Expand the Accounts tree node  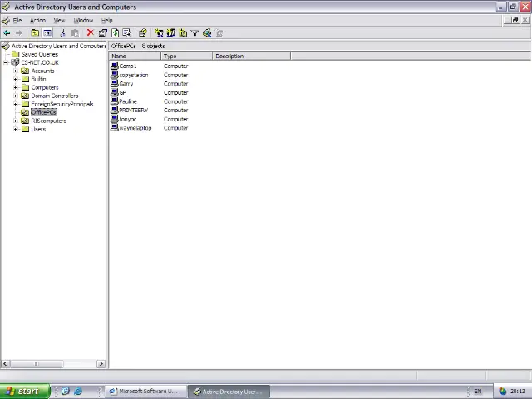click(15, 71)
